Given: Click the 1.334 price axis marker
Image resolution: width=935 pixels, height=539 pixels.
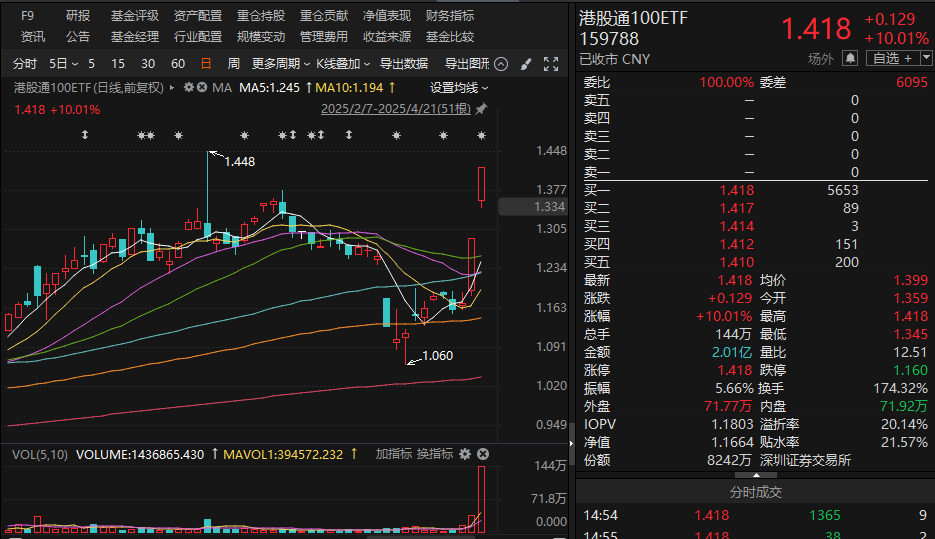Looking at the screenshot, I should pyautogui.click(x=533, y=207).
